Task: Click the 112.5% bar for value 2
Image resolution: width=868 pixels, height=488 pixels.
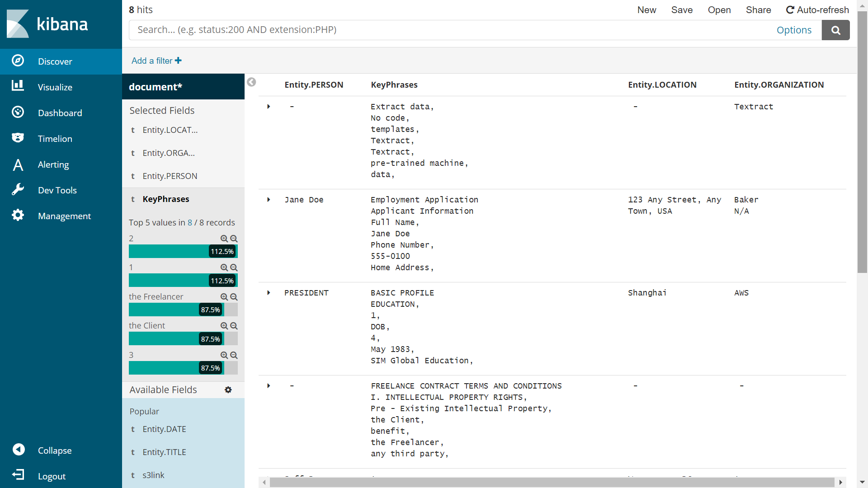Action: click(183, 251)
